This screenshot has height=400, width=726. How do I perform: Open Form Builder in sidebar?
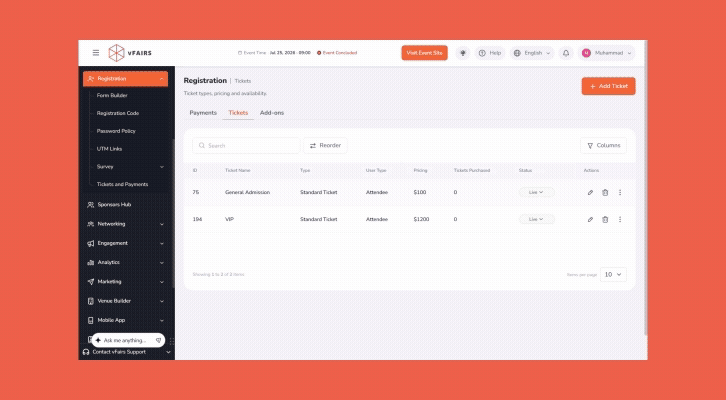pos(112,95)
